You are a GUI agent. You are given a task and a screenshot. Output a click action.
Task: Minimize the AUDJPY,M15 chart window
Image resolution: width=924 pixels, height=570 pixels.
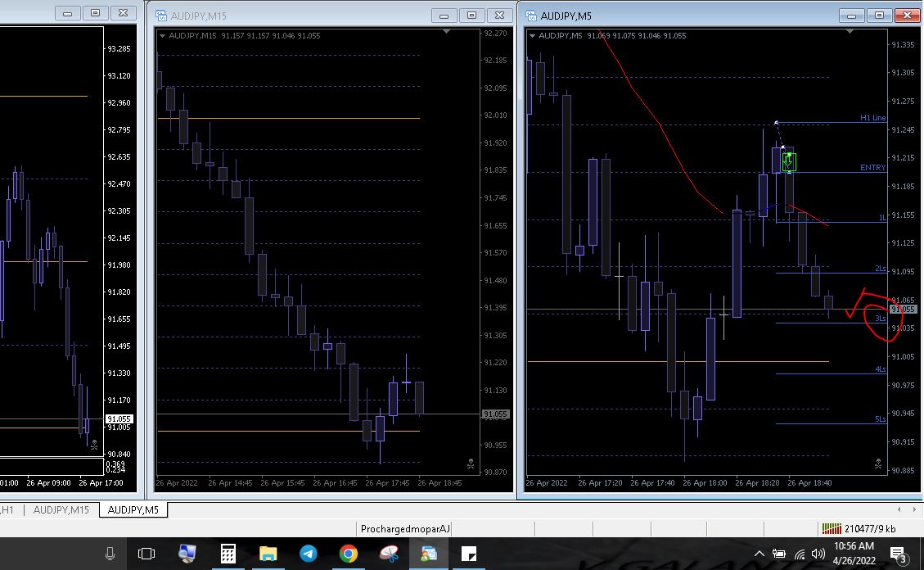click(x=444, y=16)
